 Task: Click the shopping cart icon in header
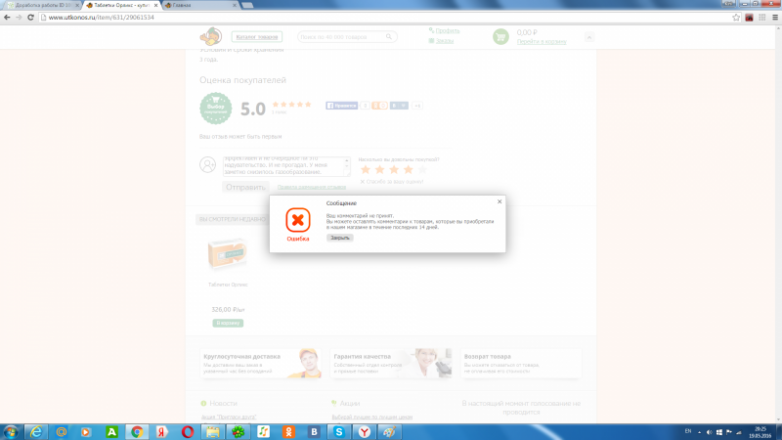(500, 37)
